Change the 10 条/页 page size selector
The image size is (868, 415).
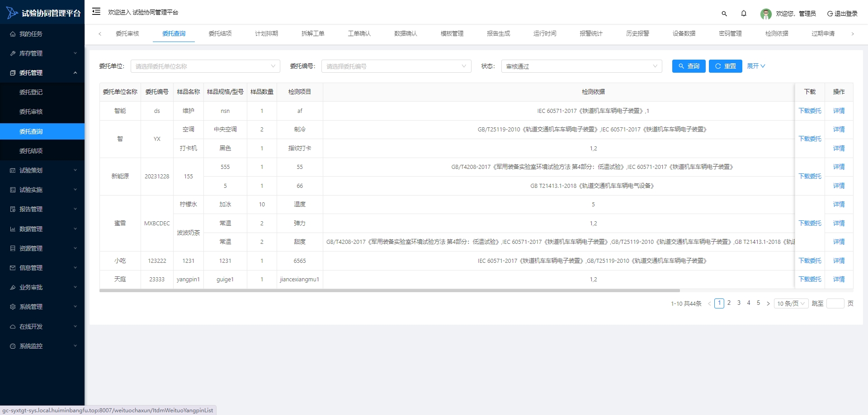791,304
